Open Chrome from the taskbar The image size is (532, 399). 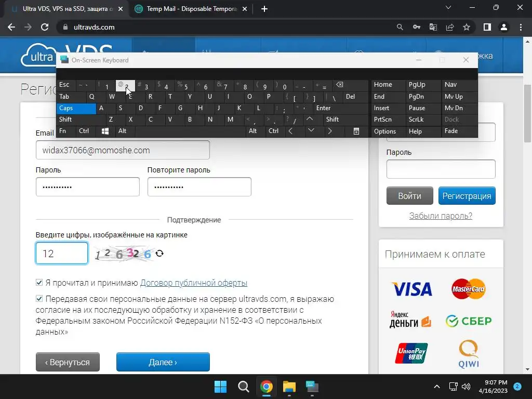(x=267, y=387)
